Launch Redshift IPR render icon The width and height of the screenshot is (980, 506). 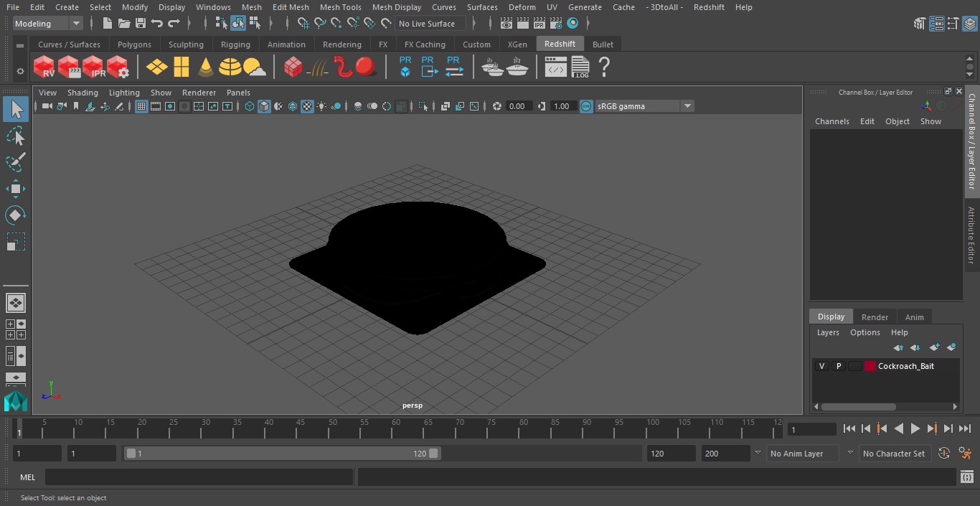click(x=93, y=67)
